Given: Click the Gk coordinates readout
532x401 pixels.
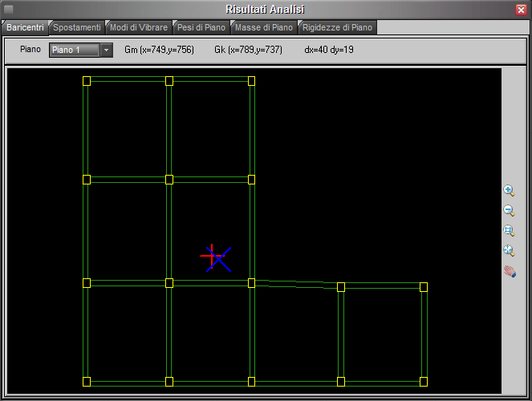Looking at the screenshot, I should [x=248, y=50].
